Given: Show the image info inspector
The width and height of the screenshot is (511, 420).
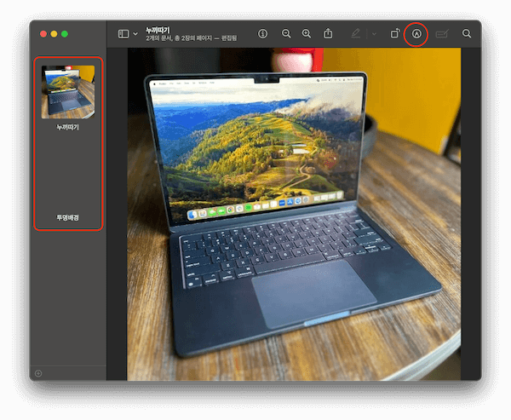Looking at the screenshot, I should pyautogui.click(x=262, y=33).
